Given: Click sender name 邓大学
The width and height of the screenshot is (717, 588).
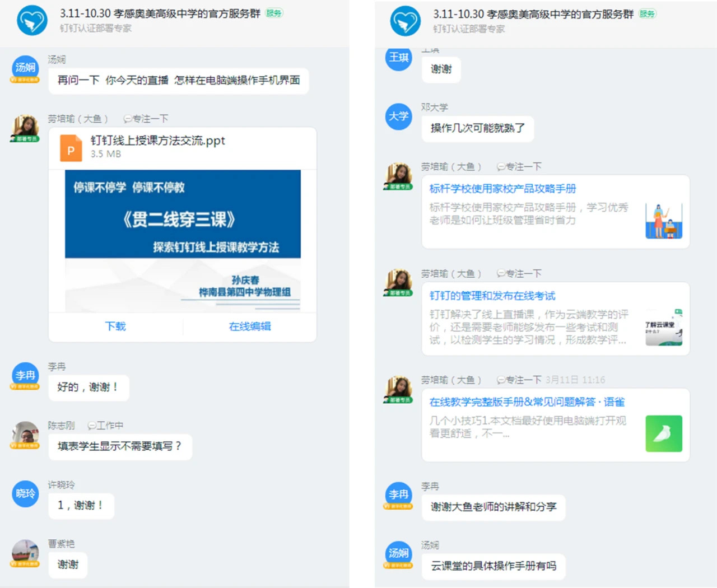Looking at the screenshot, I should pos(435,108).
